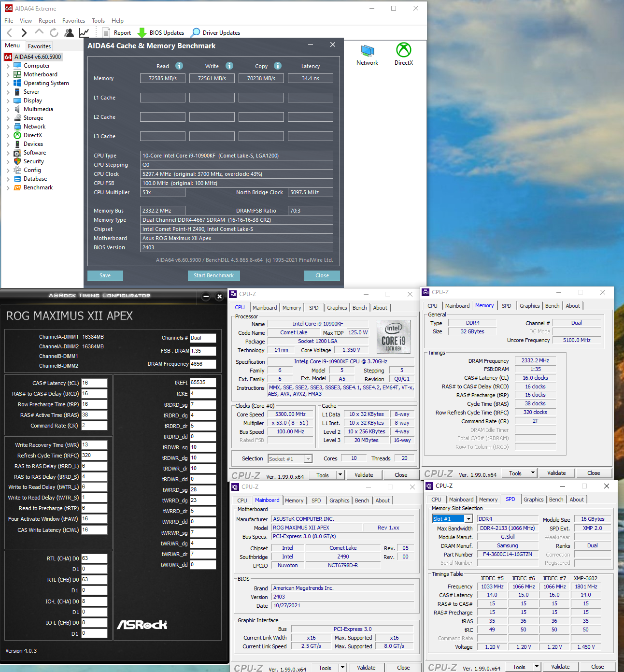
Task: Click Close button in CPU-Z Memory window
Action: [594, 473]
